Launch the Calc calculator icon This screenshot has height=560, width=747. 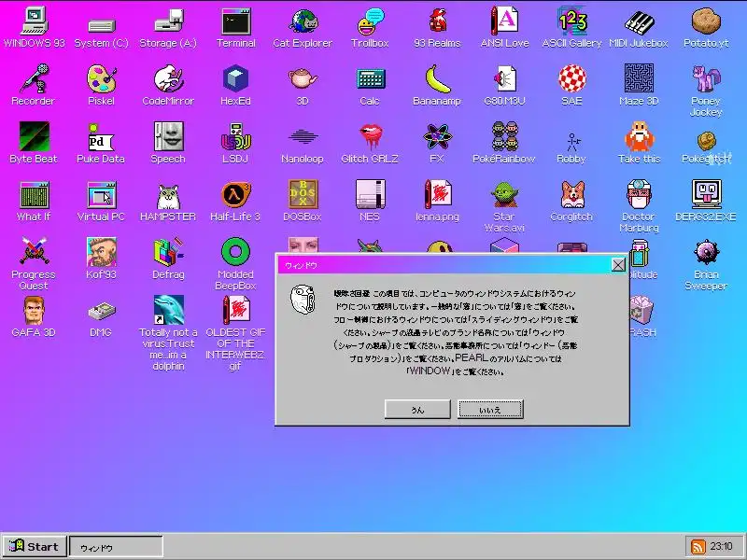click(x=370, y=79)
